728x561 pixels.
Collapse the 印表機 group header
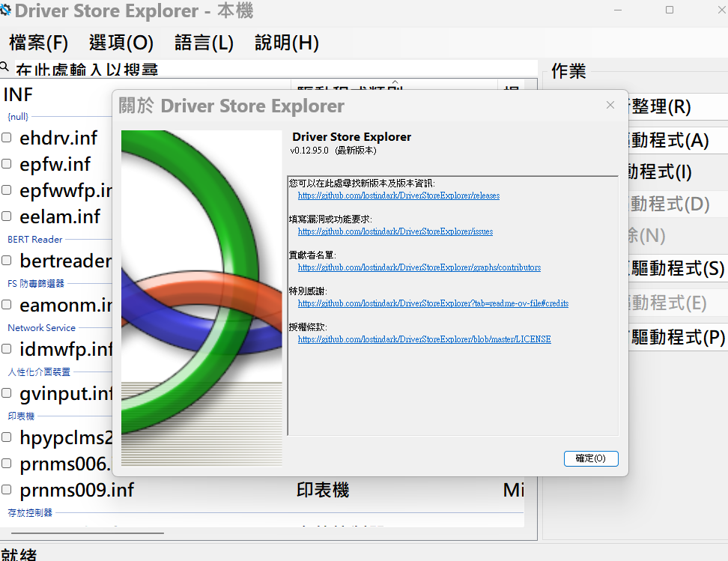coord(21,416)
